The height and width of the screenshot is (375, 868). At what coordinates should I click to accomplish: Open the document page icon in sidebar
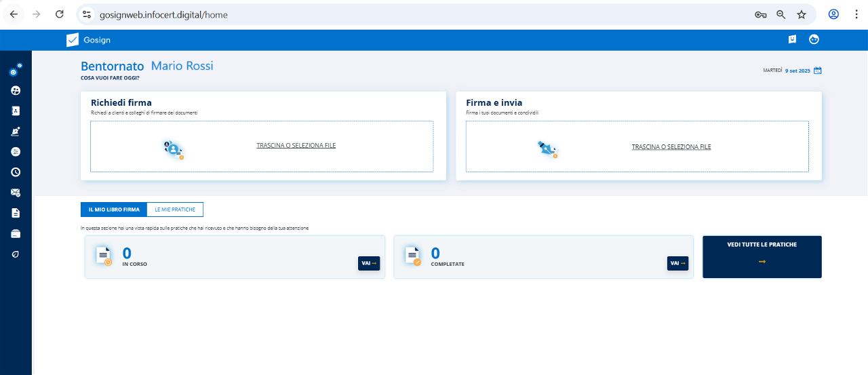coord(16,213)
